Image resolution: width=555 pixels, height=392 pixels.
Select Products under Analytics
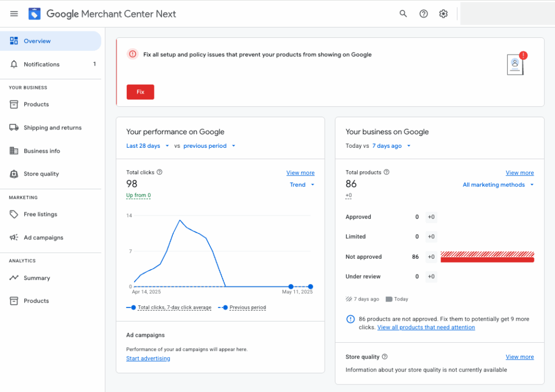(36, 300)
